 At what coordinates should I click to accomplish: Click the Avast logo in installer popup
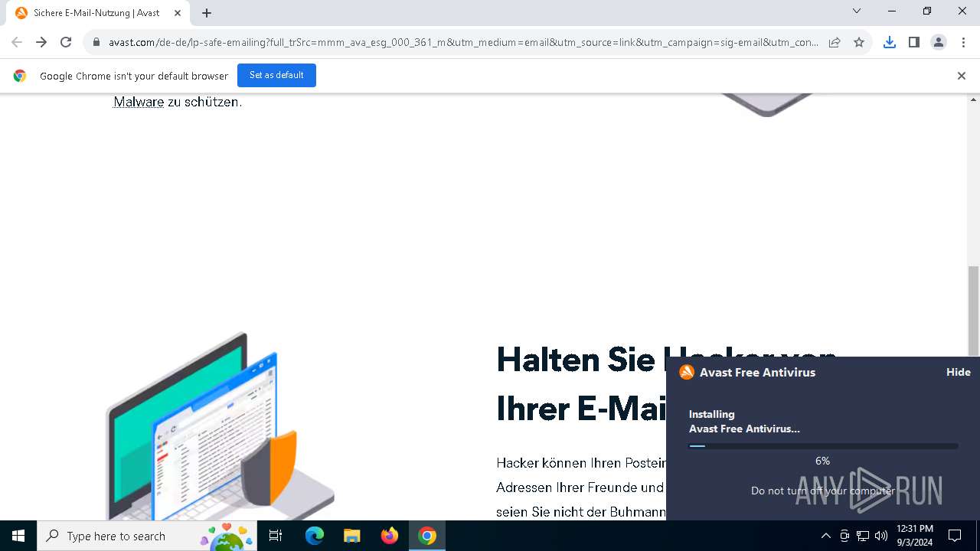(687, 372)
